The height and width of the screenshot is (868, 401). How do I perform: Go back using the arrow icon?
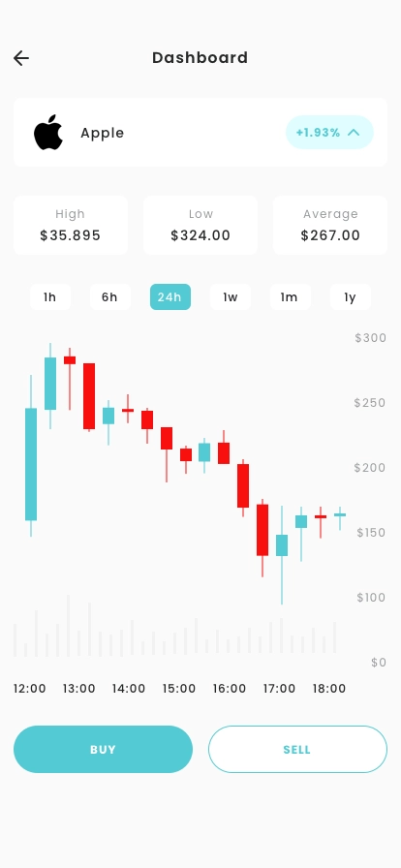click(x=21, y=58)
